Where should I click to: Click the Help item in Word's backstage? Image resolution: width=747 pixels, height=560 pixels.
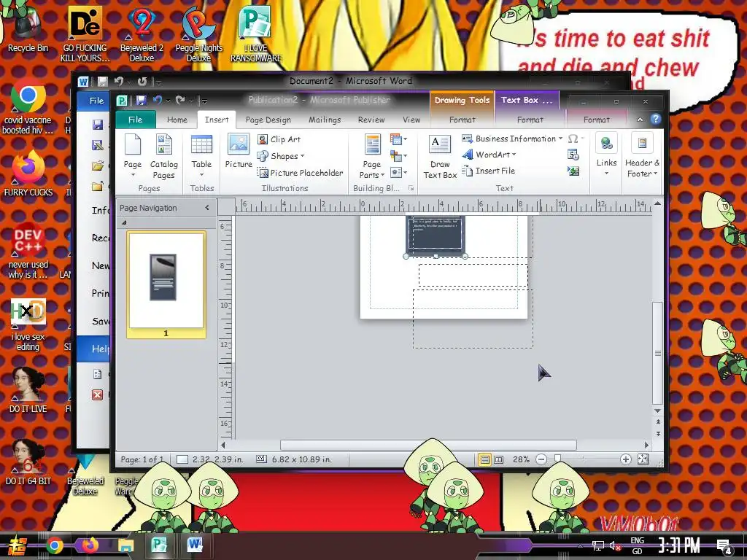pyautogui.click(x=95, y=349)
